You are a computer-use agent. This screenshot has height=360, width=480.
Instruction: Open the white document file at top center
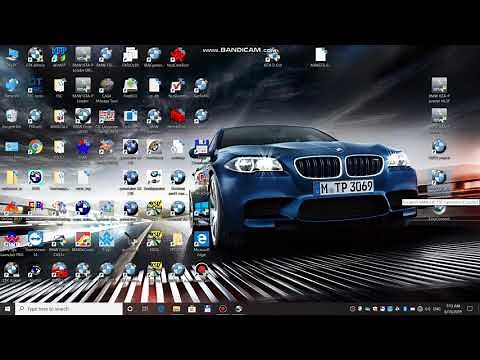click(x=321, y=57)
